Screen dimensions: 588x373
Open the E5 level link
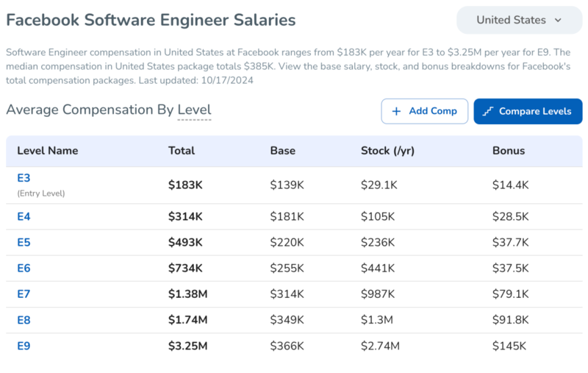[x=24, y=242]
